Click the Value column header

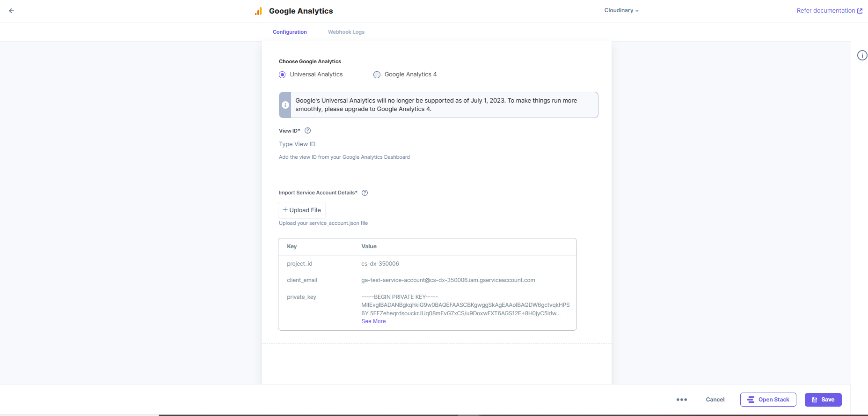point(369,246)
